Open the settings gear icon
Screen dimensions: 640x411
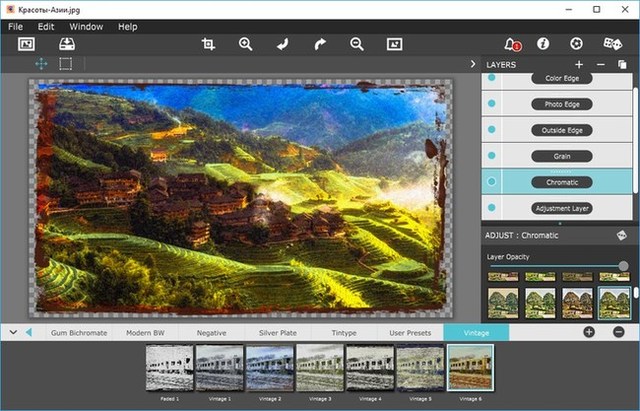pos(576,44)
